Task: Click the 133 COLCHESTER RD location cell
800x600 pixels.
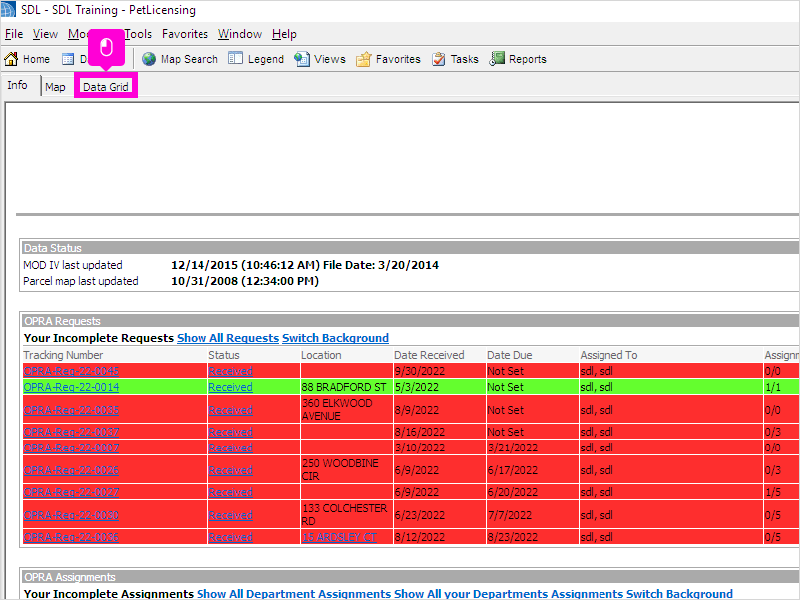Action: pos(347,515)
